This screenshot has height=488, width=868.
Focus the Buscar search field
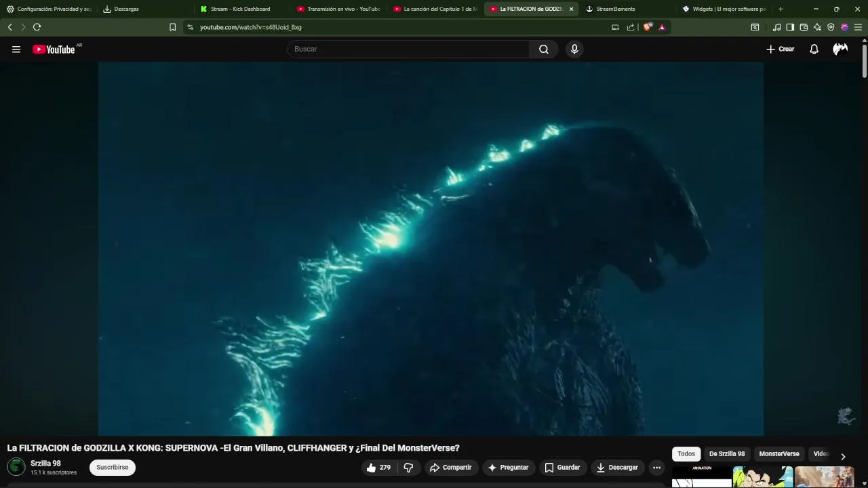tap(409, 49)
